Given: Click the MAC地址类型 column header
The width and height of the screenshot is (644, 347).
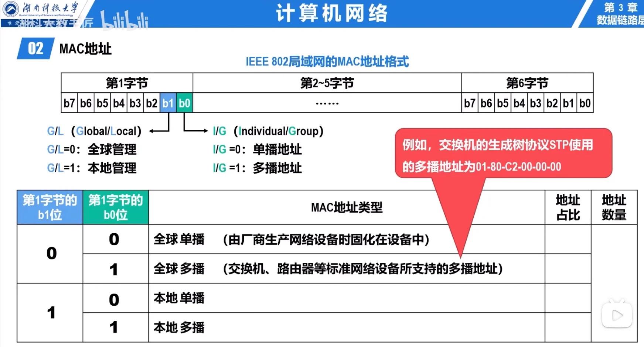Looking at the screenshot, I should [x=346, y=207].
